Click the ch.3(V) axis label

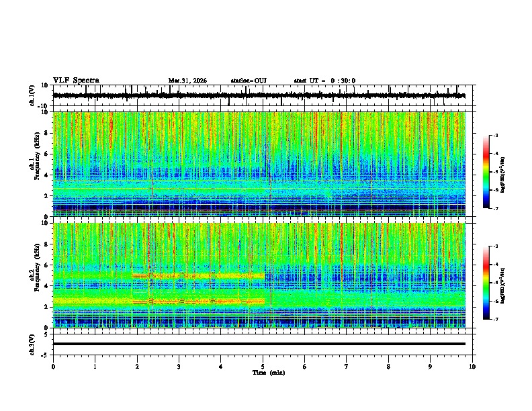(32, 345)
